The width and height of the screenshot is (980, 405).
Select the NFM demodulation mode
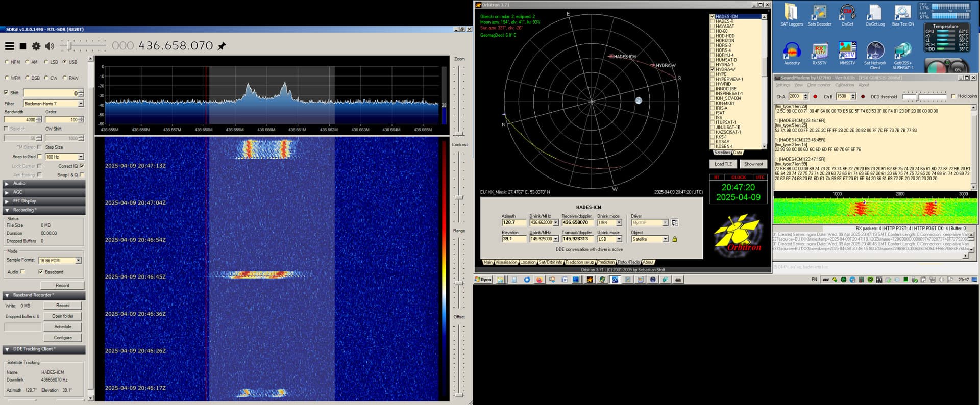coord(7,62)
